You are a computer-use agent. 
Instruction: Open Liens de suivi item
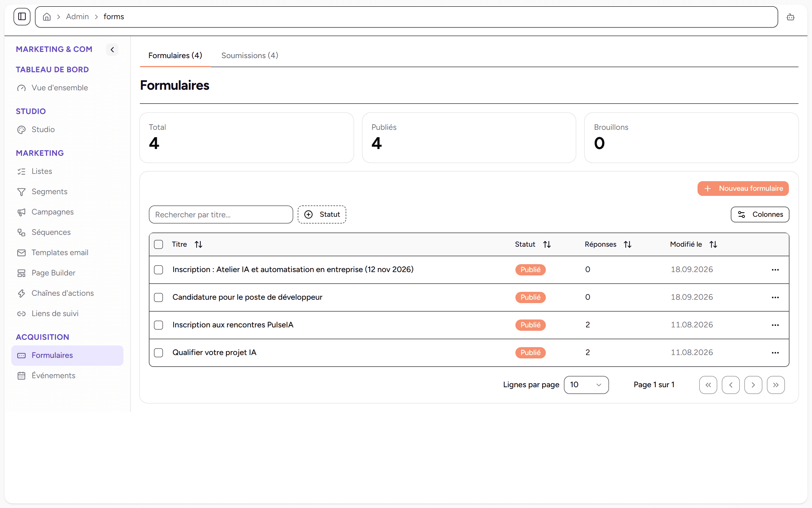[67, 314]
